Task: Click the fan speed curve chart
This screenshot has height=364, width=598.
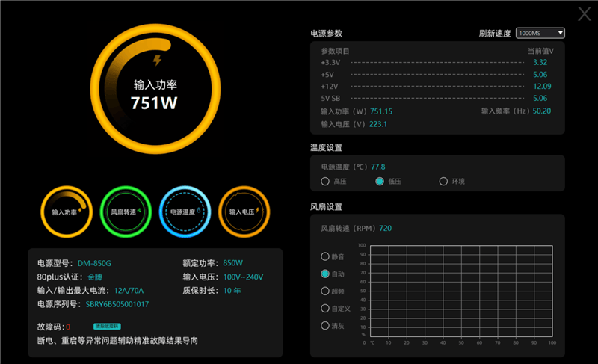Action: (x=461, y=291)
